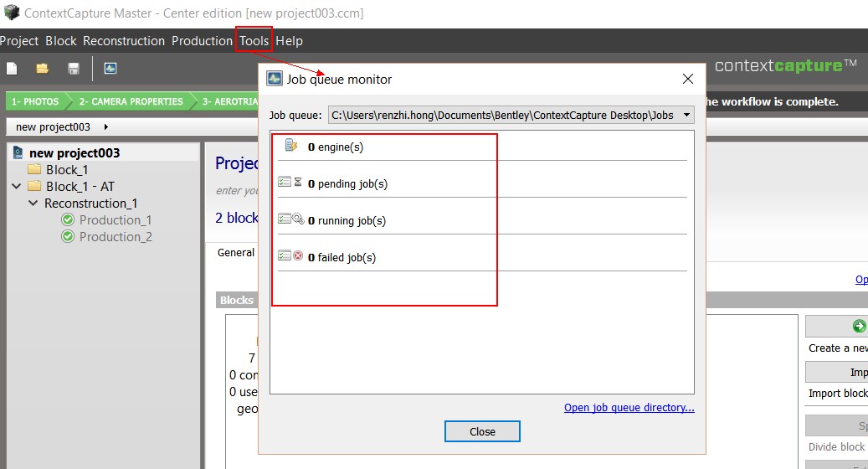Click the '2 block' summary text

[x=236, y=218]
